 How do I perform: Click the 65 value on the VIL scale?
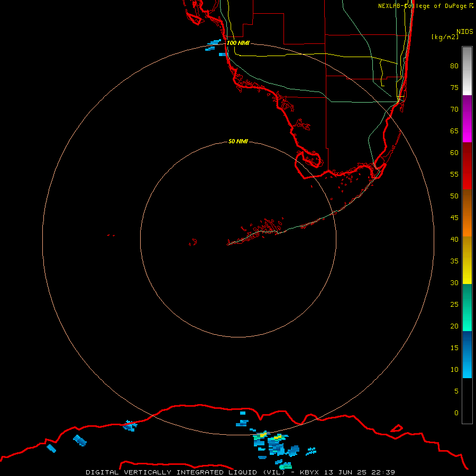[454, 131]
